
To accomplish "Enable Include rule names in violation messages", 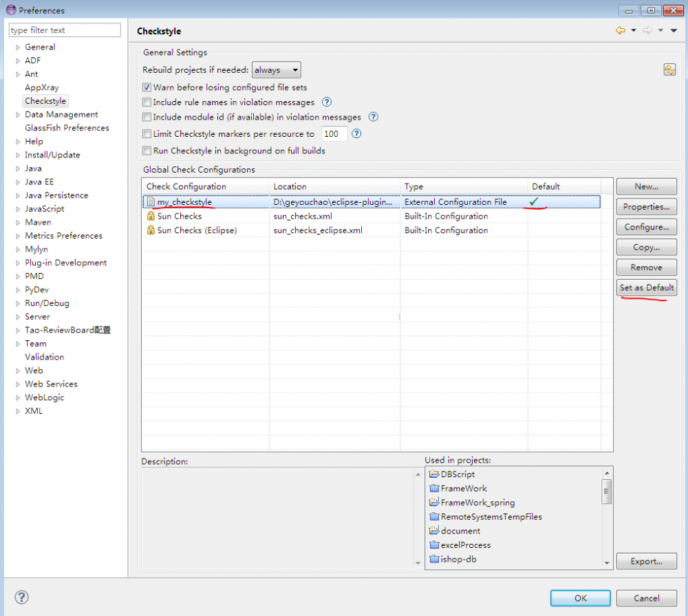I will tap(147, 102).
